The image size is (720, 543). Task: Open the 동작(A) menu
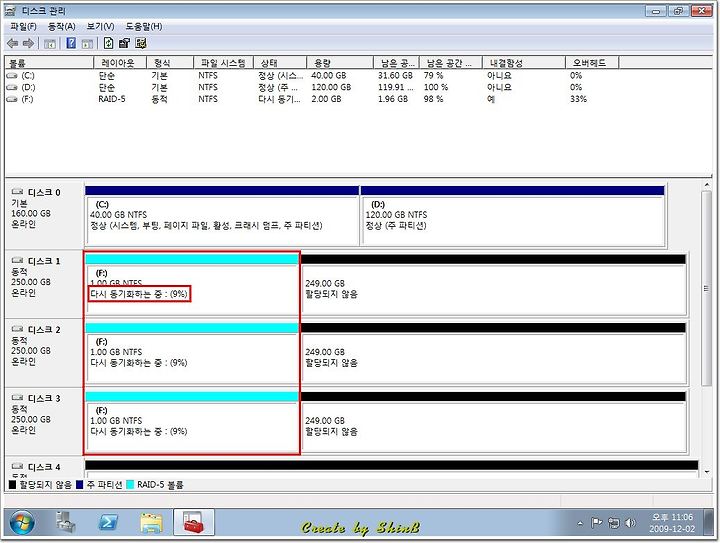click(62, 27)
